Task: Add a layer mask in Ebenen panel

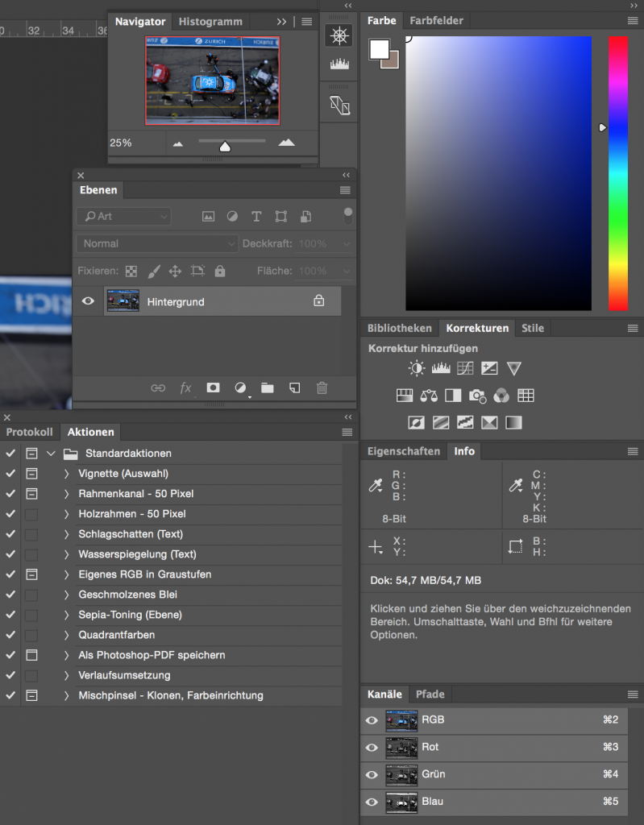Action: pos(213,388)
